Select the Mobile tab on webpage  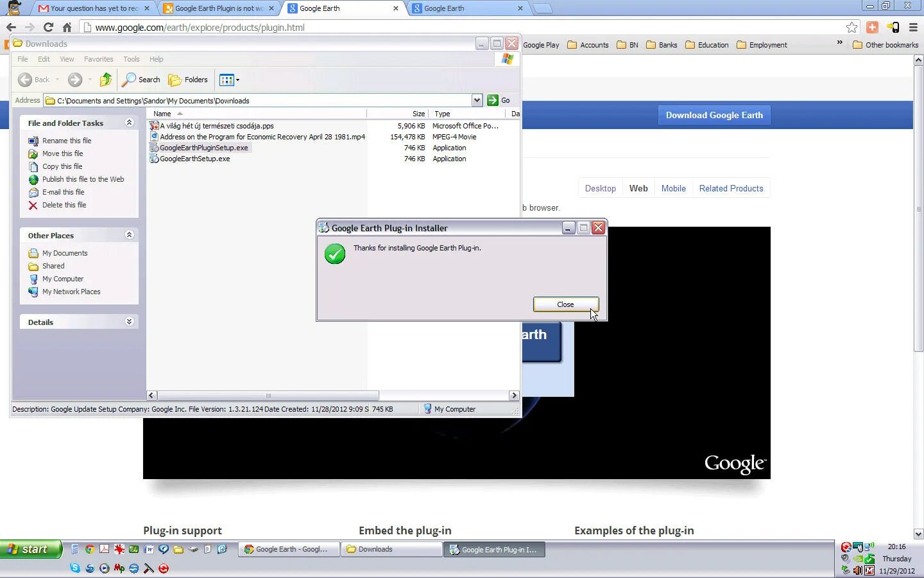(x=673, y=188)
